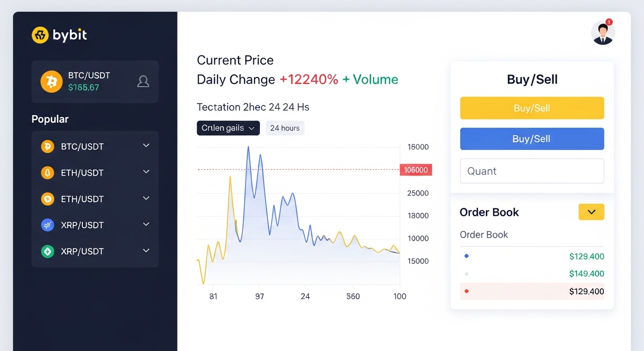
Task: Click the green XRP/USDT coin icon
Action: point(48,251)
